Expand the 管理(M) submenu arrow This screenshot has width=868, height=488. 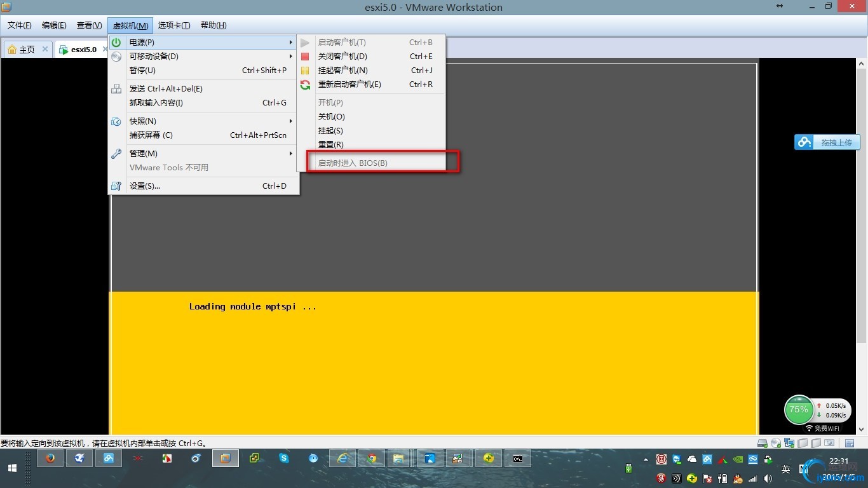click(x=291, y=154)
